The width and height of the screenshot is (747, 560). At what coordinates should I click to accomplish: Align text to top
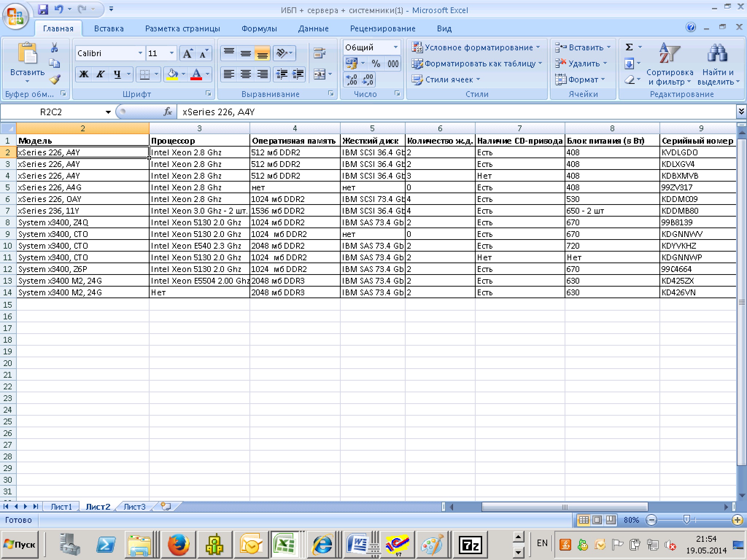[x=229, y=54]
